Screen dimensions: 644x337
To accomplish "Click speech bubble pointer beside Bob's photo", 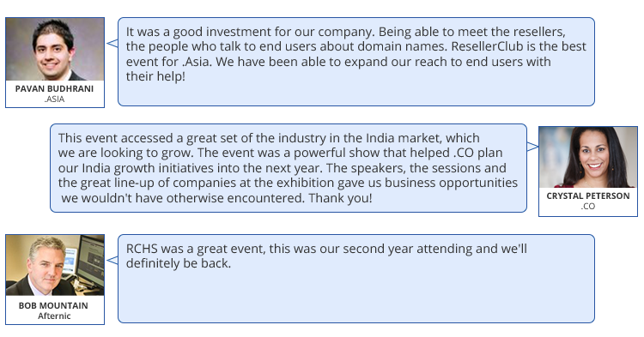I will click(x=112, y=260).
